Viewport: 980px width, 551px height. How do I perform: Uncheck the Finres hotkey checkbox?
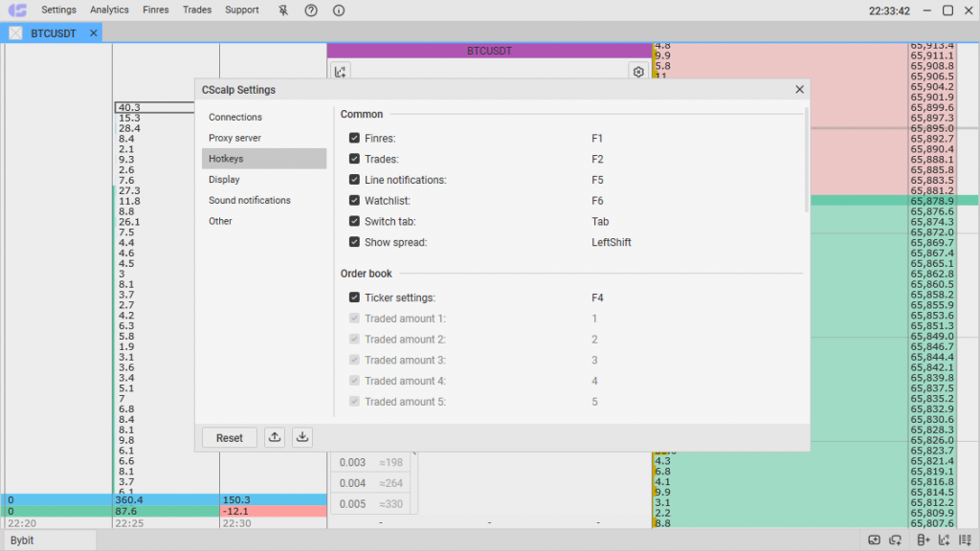click(x=354, y=139)
